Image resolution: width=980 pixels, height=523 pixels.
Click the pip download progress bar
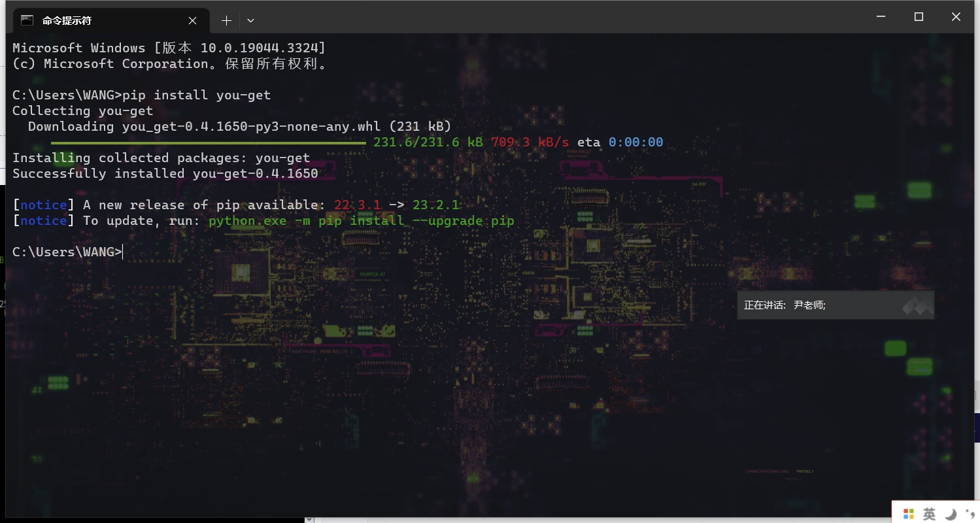pyautogui.click(x=209, y=142)
